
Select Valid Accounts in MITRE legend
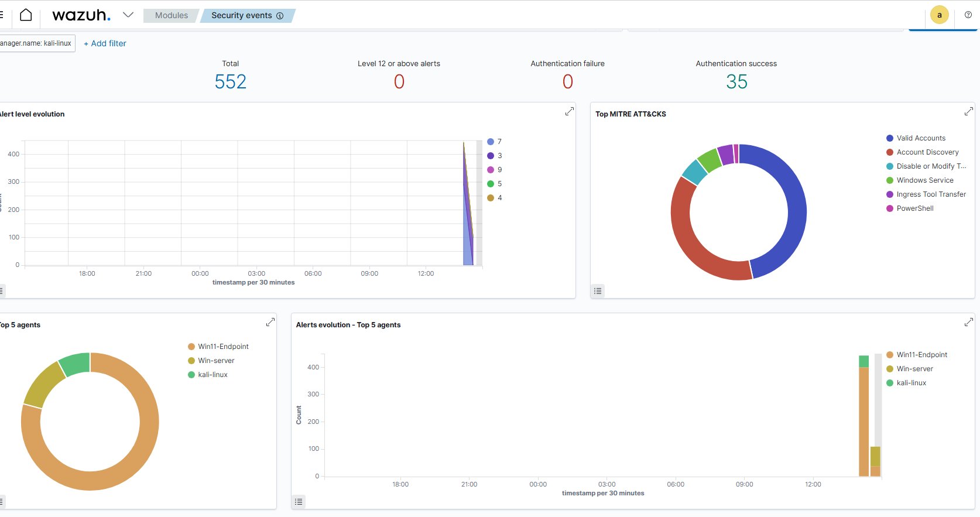coord(916,138)
